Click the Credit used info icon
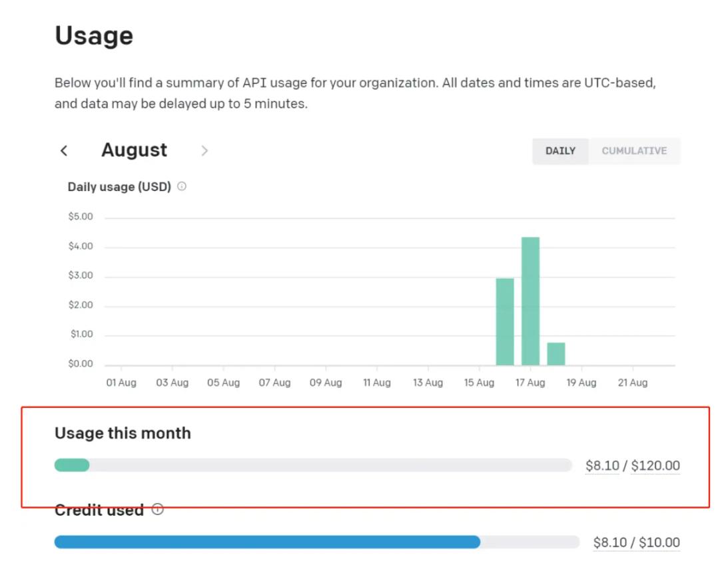The width and height of the screenshot is (728, 563). click(x=157, y=510)
